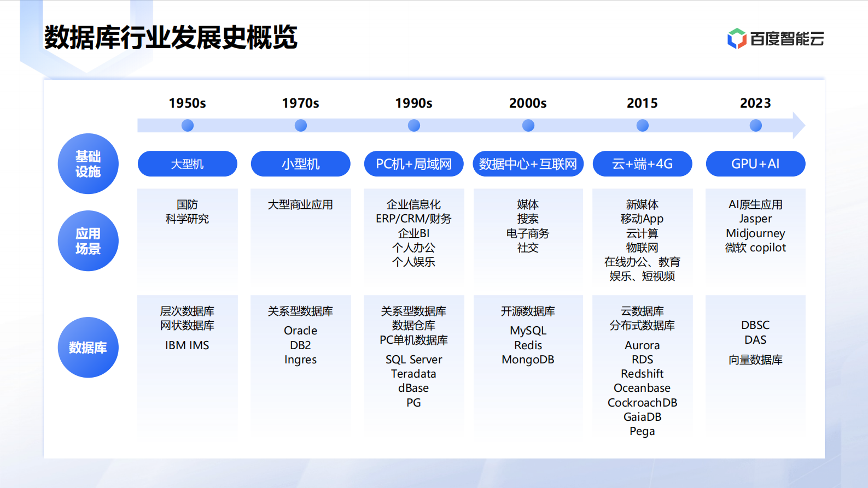Click the DB2 text

point(301,345)
